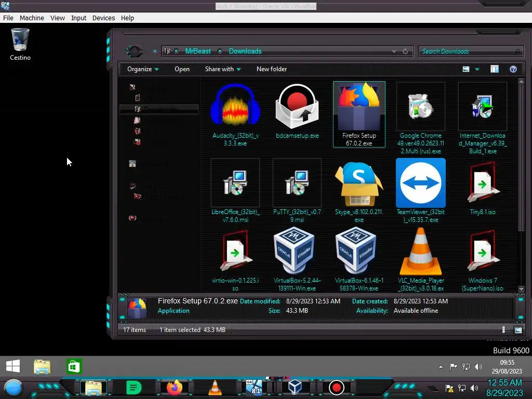Select the Internet Download Manager v6.39 installer
The image size is (532, 399).
pos(483,118)
